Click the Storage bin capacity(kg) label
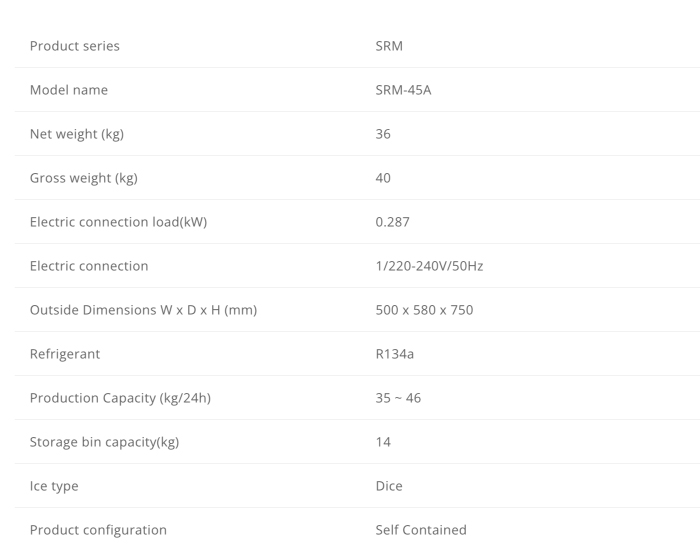Screen dimensions: 700x550 click(x=104, y=442)
